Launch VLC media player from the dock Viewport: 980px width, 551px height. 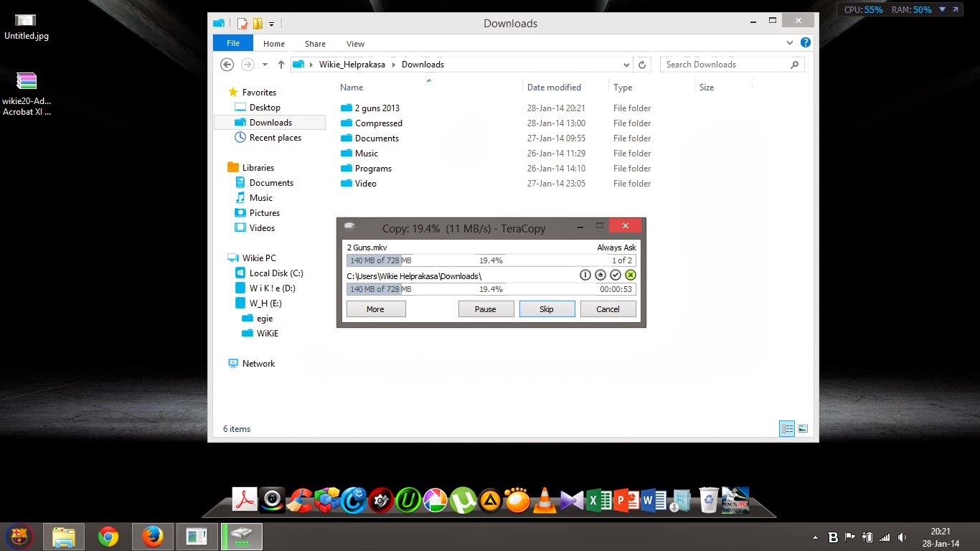544,500
